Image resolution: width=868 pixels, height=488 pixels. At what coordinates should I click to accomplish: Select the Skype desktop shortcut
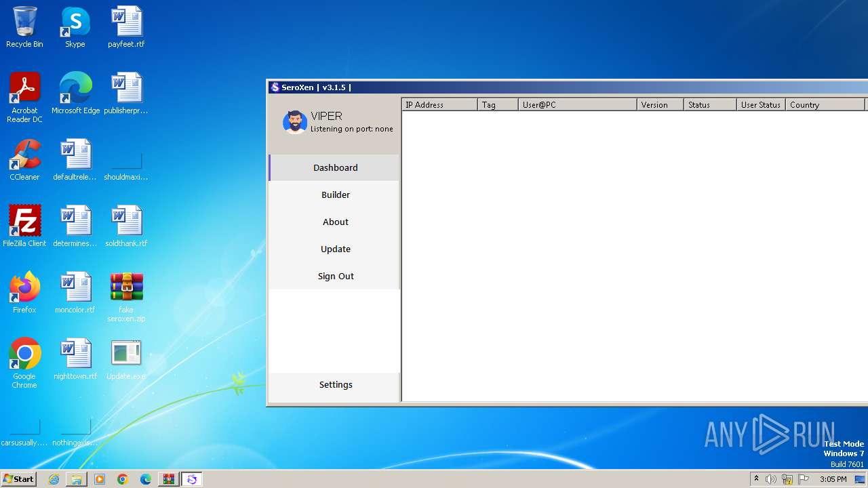75,27
